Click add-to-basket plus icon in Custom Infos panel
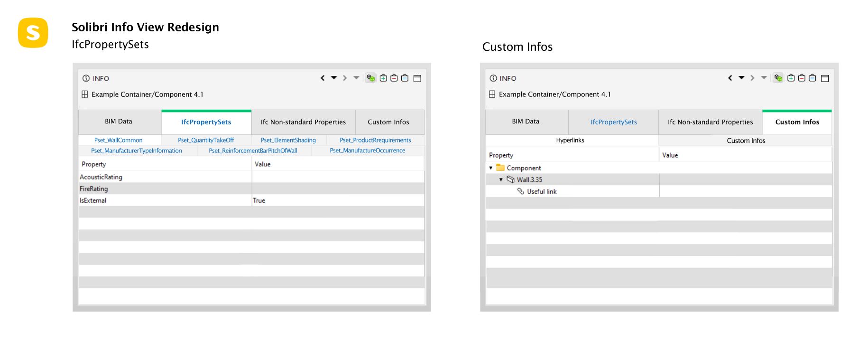This screenshot has width=868, height=349. pyautogui.click(x=791, y=78)
